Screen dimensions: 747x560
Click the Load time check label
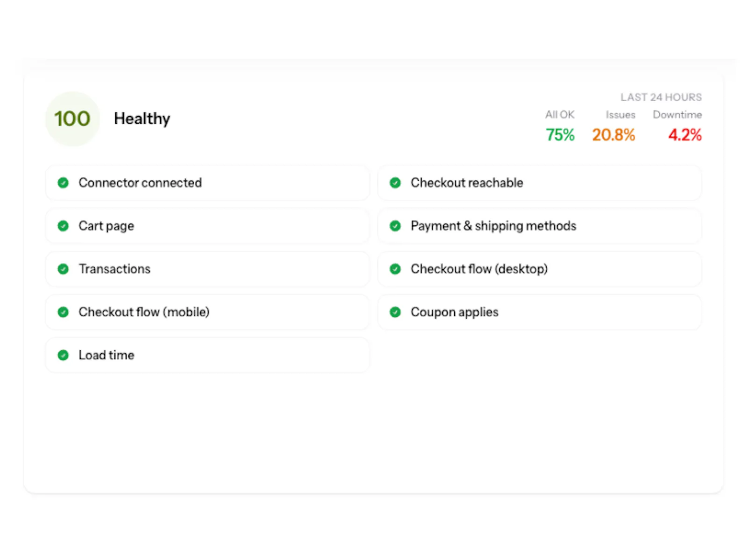click(106, 356)
